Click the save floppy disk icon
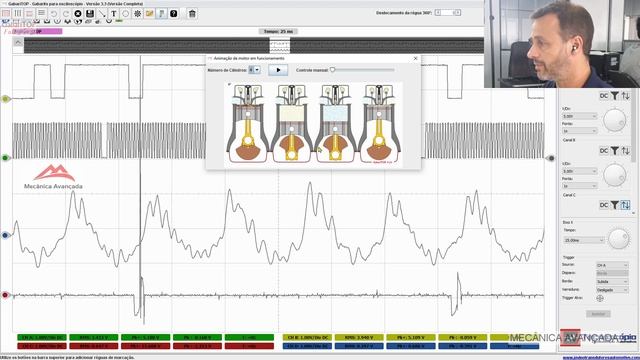640x360 pixels. pos(90,13)
